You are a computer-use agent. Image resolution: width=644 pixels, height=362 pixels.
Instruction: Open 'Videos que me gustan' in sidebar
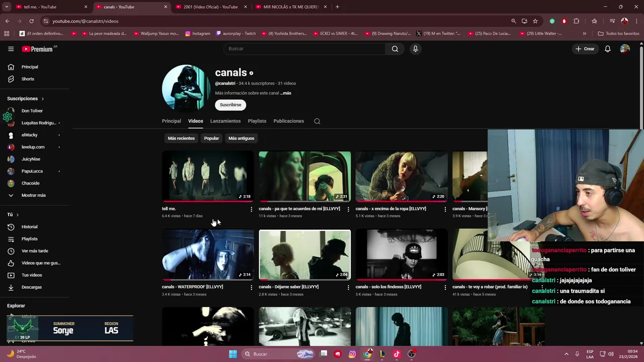pyautogui.click(x=40, y=263)
